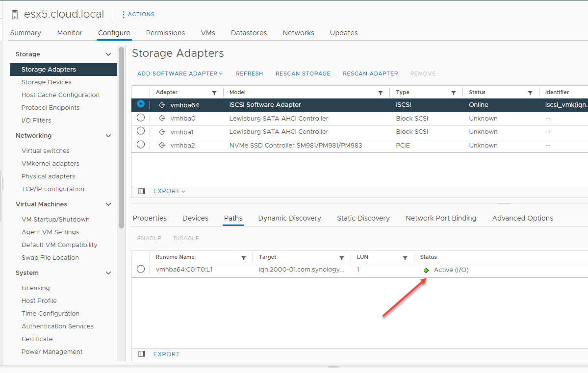Click Rescan Storage button

pyautogui.click(x=303, y=74)
